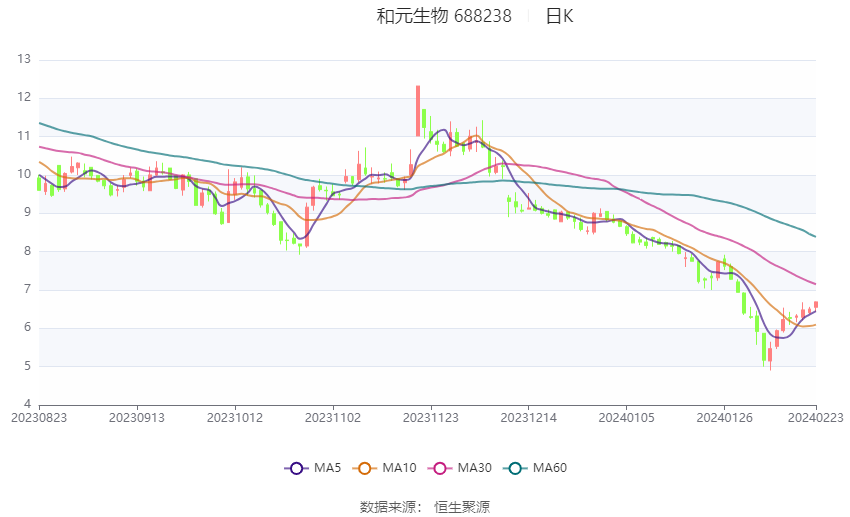This screenshot has width=850, height=517.
Task: Click the 数据来源: 恒生聚源 footer text
Action: click(424, 507)
